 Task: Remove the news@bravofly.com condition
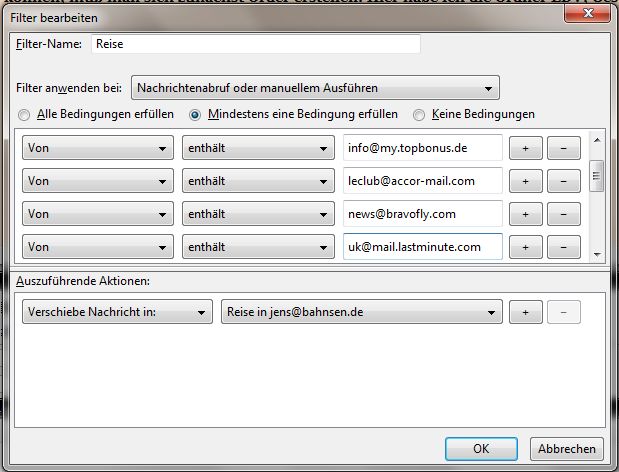[564, 214]
